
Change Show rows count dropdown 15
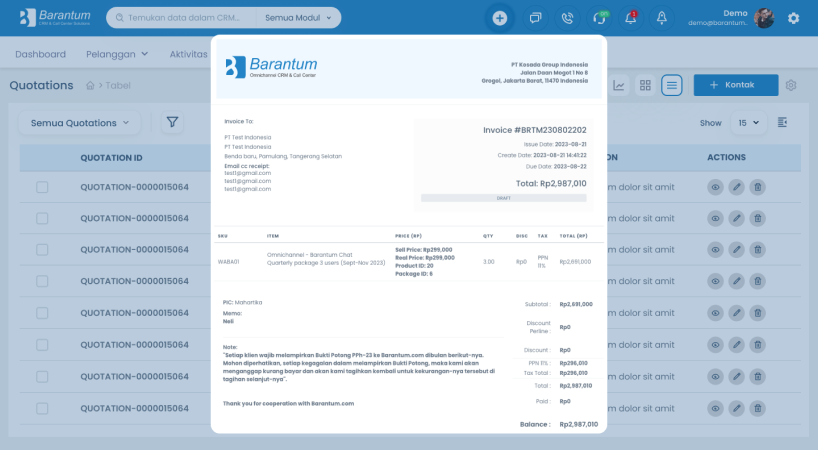tap(749, 123)
